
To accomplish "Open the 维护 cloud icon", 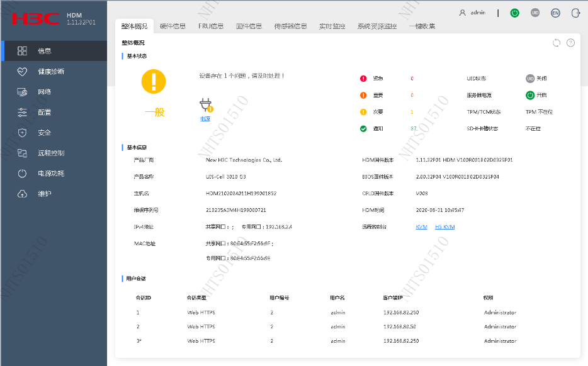I will pos(22,194).
